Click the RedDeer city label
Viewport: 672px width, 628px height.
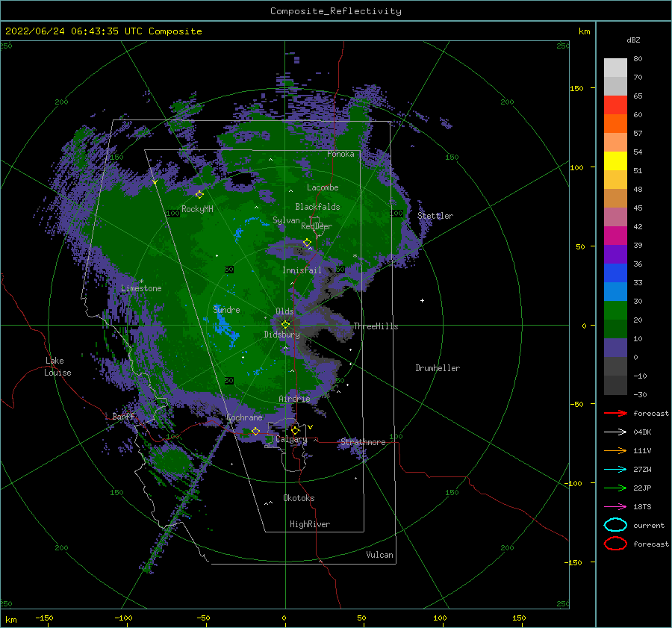[317, 226]
